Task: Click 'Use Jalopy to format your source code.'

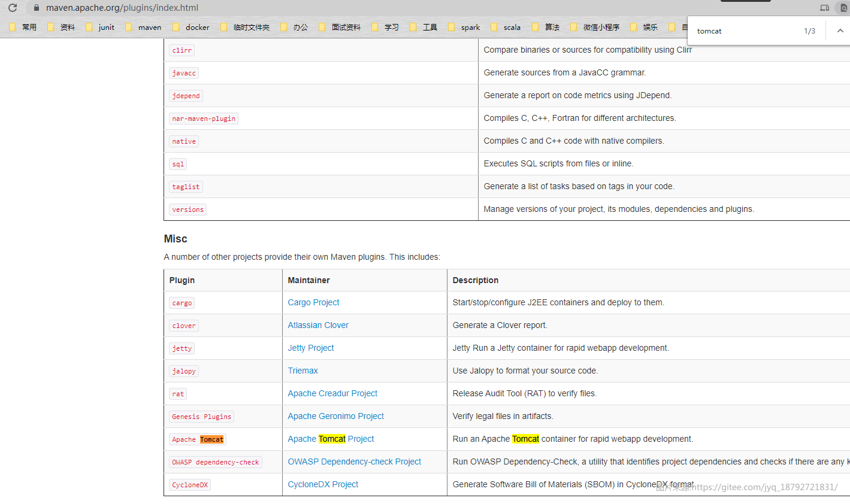Action: click(x=525, y=371)
